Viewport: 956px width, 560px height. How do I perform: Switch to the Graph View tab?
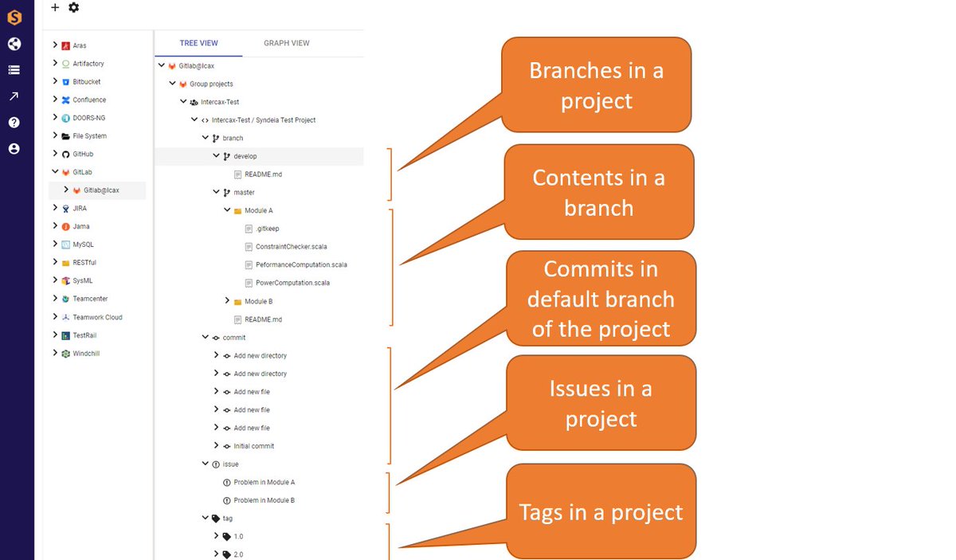click(x=287, y=43)
